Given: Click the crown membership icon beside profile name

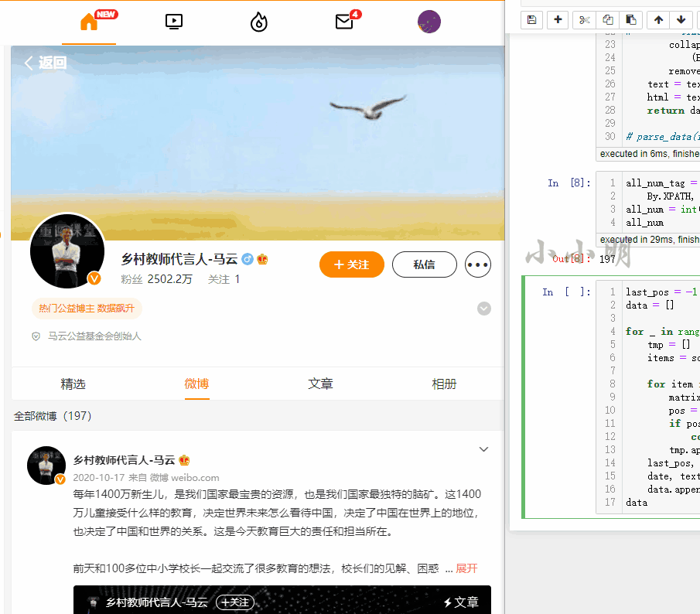Looking at the screenshot, I should [262, 259].
